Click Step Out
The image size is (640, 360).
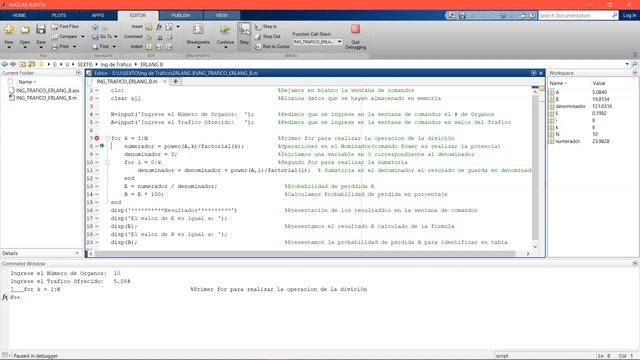click(268, 37)
